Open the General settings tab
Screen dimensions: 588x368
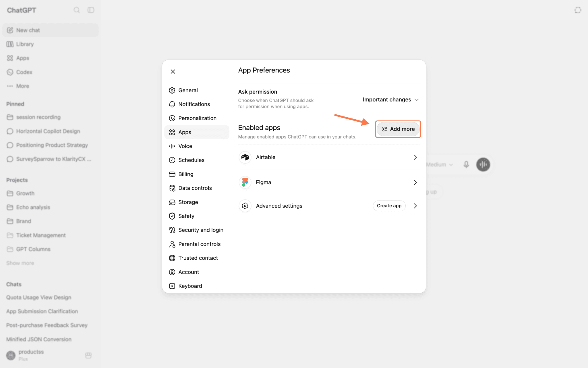coord(197,90)
